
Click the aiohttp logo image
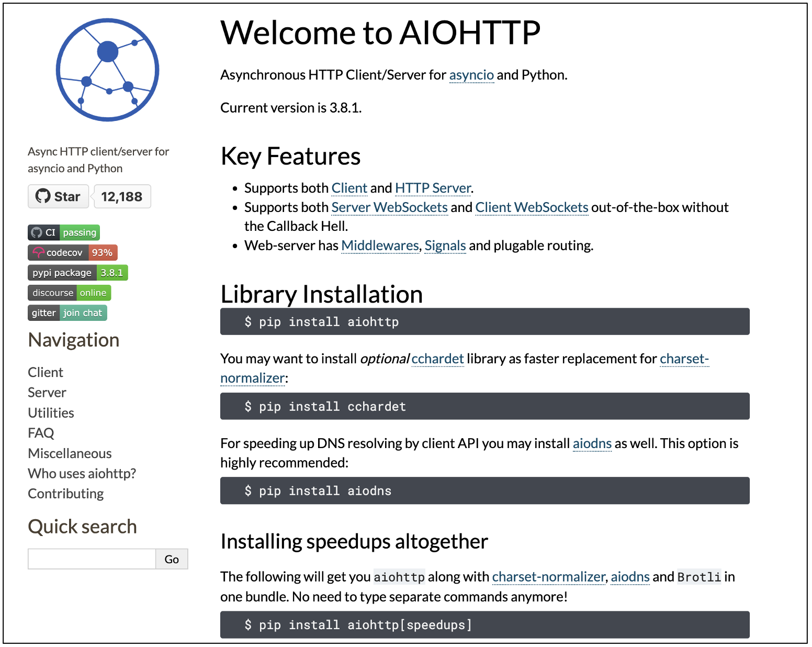coord(107,70)
